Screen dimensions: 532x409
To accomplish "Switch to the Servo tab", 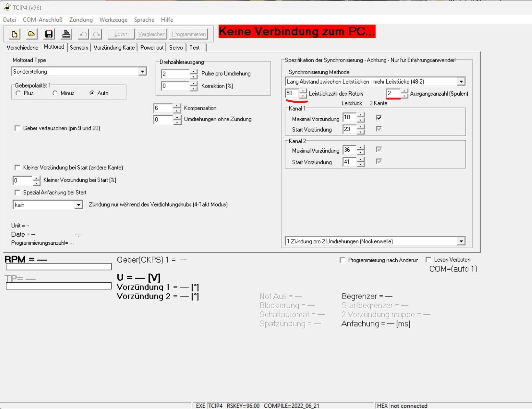I will pos(176,48).
